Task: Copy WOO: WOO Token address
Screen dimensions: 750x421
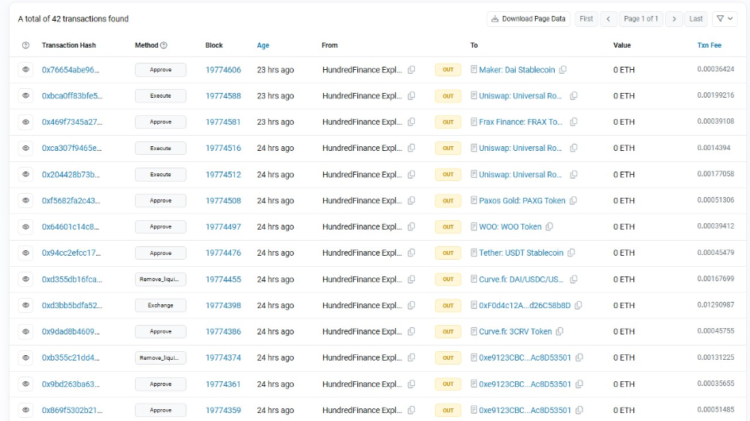Action: coord(549,227)
